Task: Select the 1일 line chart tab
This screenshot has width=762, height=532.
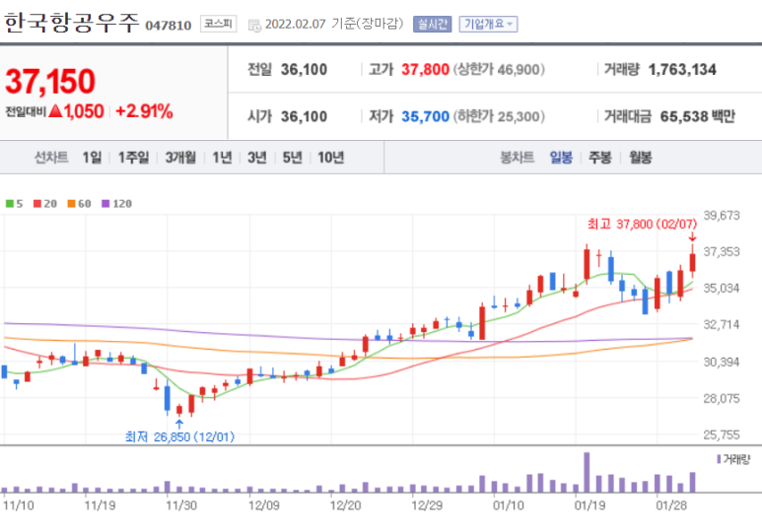Action: tap(92, 158)
